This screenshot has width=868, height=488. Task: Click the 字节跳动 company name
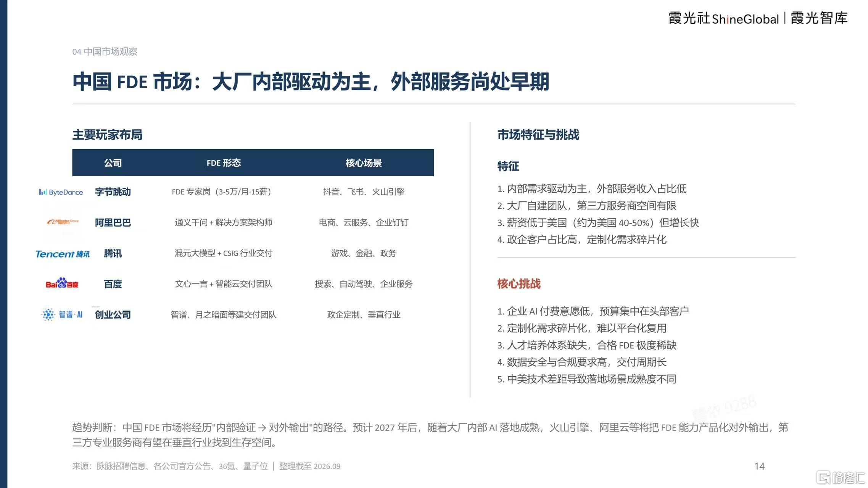click(x=113, y=192)
